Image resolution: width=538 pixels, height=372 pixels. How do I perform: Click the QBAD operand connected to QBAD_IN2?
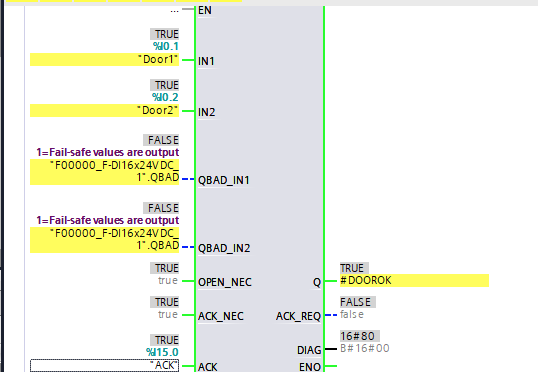pyautogui.click(x=104, y=240)
